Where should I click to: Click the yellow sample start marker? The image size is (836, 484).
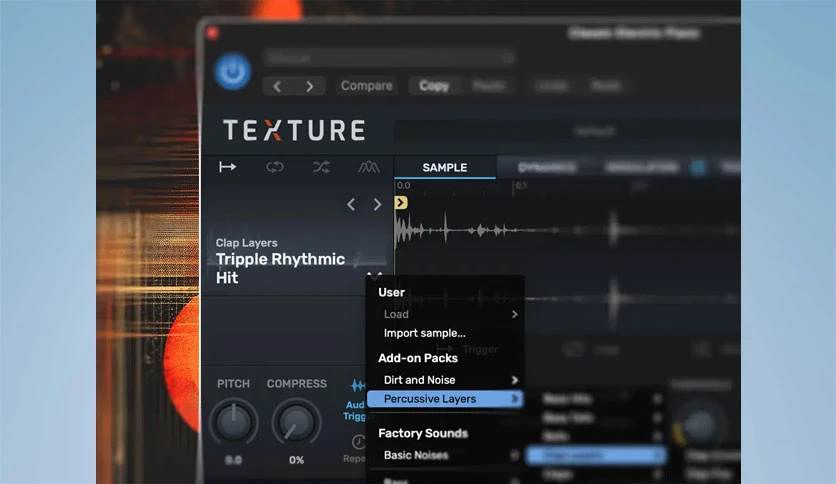tap(401, 203)
